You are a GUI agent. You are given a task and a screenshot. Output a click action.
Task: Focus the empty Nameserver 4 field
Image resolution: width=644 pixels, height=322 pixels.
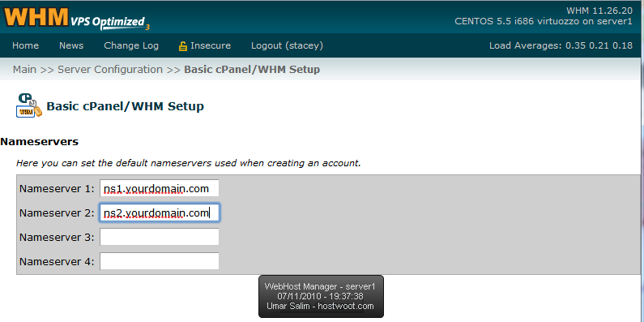point(160,261)
